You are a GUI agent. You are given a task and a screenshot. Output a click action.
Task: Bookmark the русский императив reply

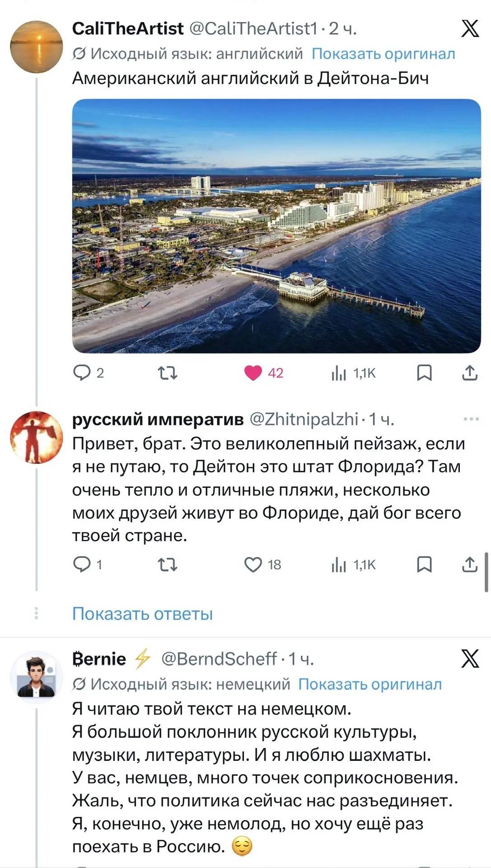pyautogui.click(x=424, y=565)
